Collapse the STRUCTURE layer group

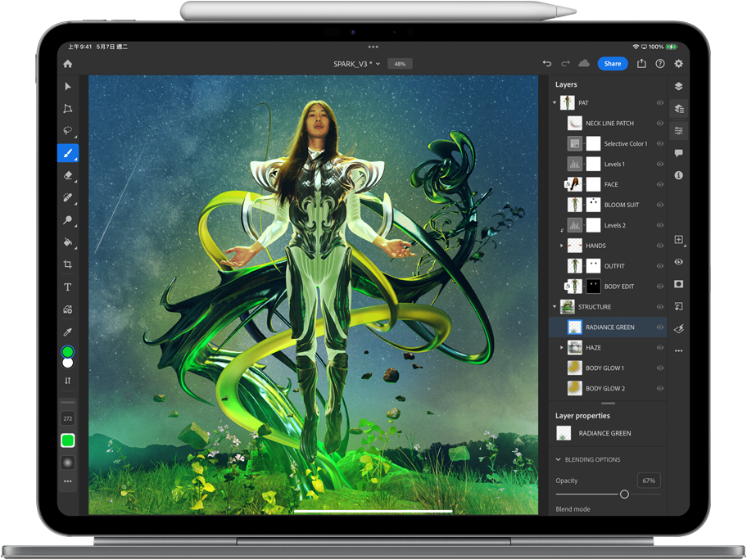[555, 307]
